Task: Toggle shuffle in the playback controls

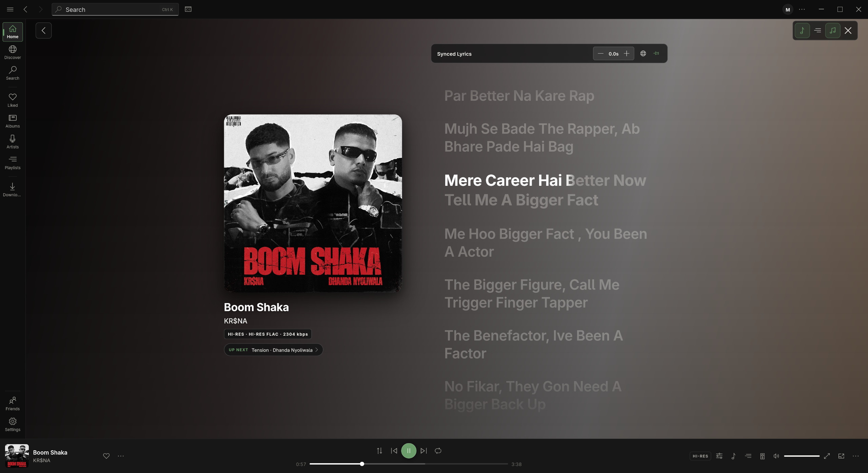Action: [x=379, y=451]
